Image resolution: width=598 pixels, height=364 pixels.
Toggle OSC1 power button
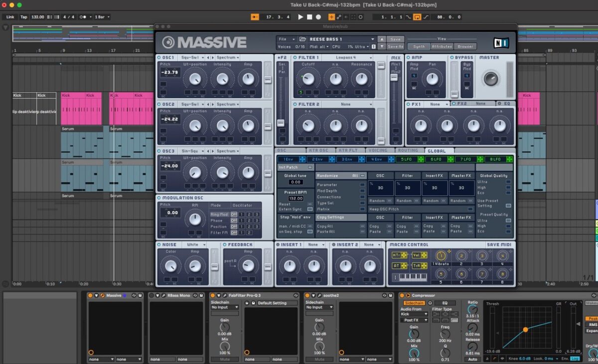(160, 58)
